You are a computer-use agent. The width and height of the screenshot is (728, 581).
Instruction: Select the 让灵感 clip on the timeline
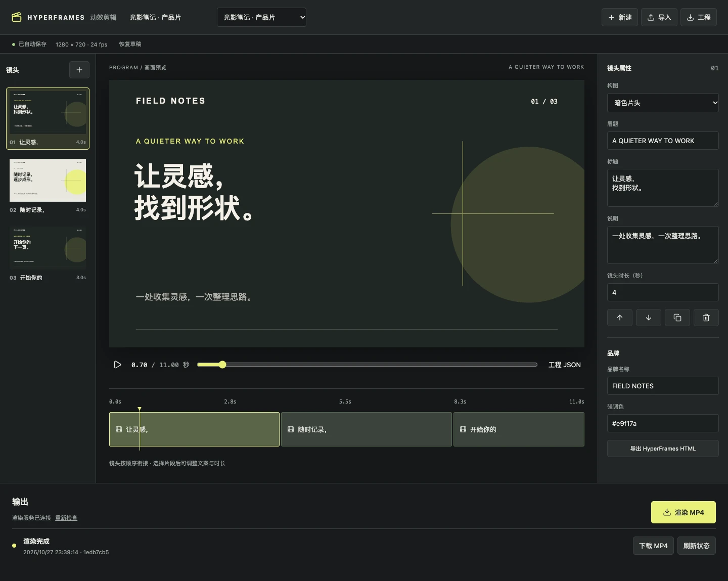(x=194, y=429)
